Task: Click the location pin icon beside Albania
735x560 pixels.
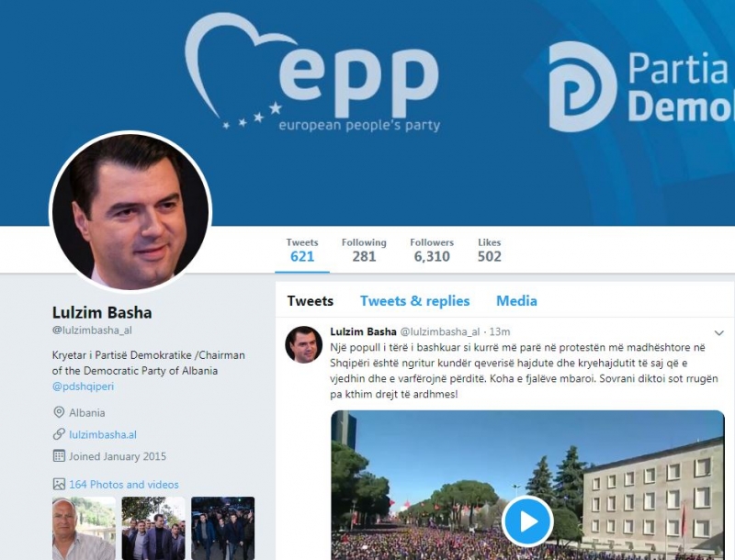Action: point(59,412)
